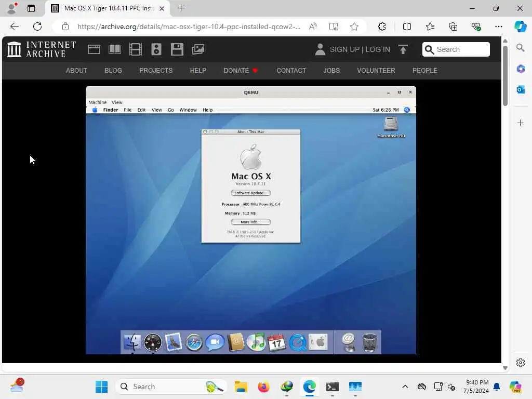Open QEMU View menu
The image size is (532, 399).
coord(117,102)
